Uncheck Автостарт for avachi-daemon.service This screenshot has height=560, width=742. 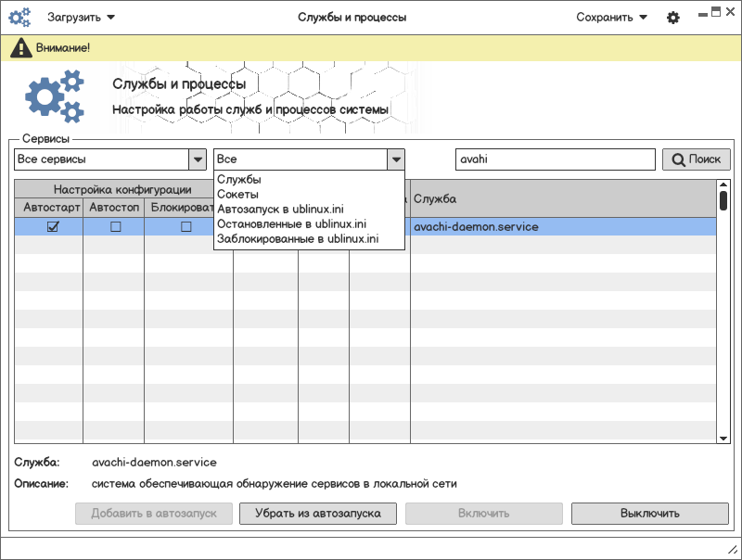coord(53,226)
